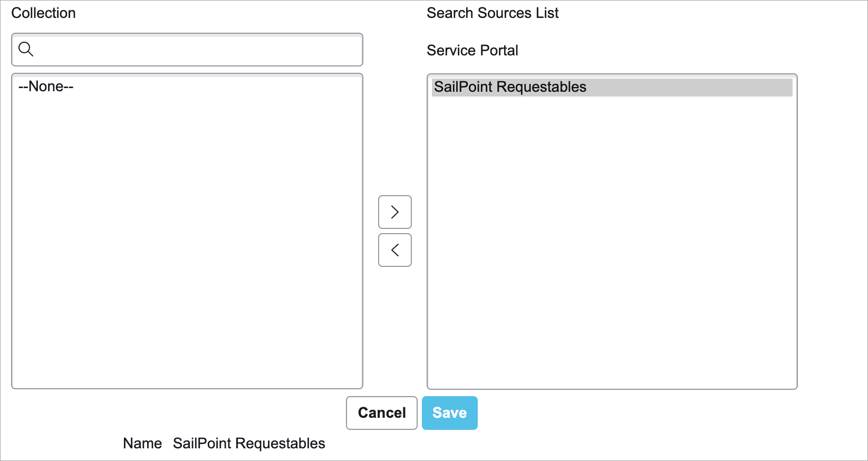Click the SailPoint Requestables name value text
Image resolution: width=868 pixels, height=461 pixels.
tap(249, 444)
